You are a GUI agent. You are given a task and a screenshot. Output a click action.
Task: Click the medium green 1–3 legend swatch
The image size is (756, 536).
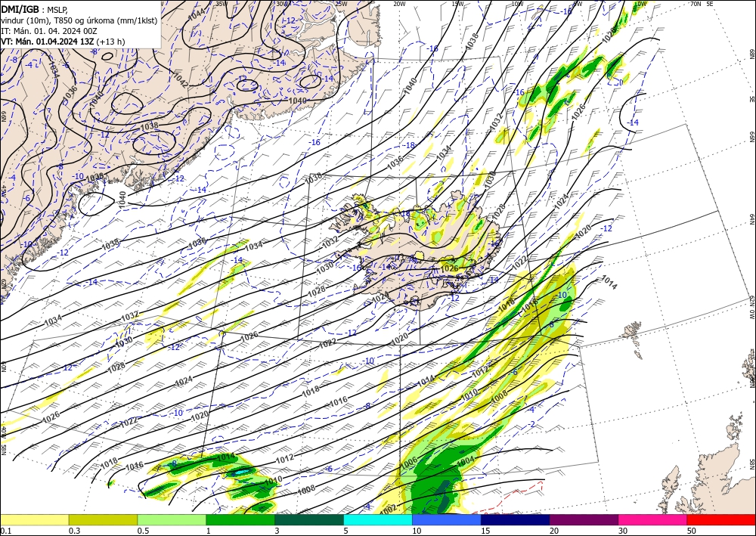click(240, 519)
